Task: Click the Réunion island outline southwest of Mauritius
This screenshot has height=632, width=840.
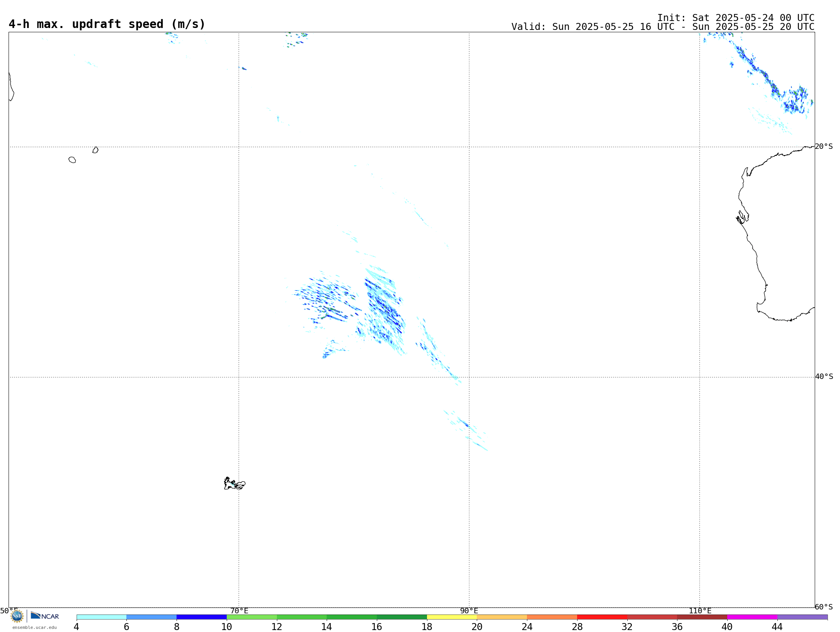Action: click(x=72, y=160)
